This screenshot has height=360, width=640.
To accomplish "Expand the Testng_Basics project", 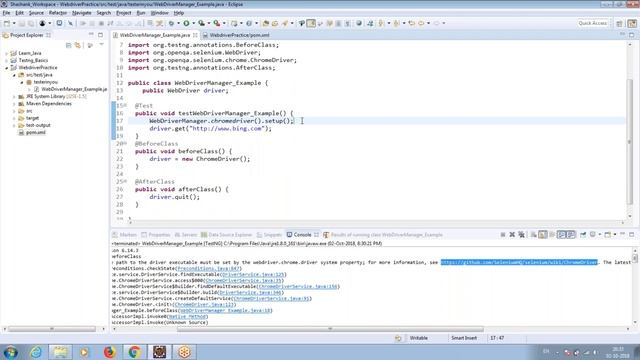I will tap(7, 60).
